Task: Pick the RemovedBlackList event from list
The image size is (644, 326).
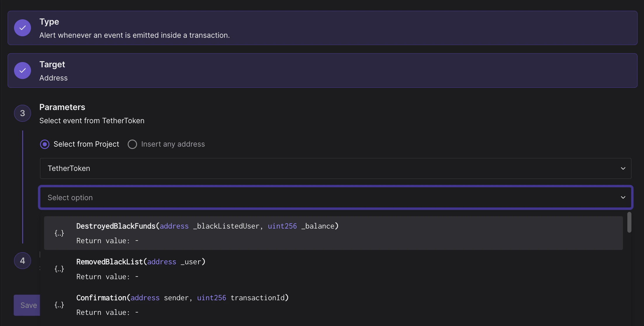Action: (333, 269)
